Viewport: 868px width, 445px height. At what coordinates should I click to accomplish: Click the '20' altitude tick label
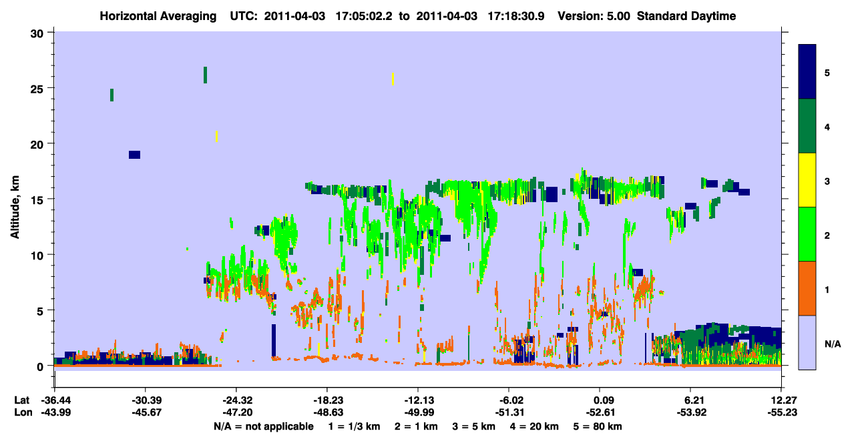point(38,143)
